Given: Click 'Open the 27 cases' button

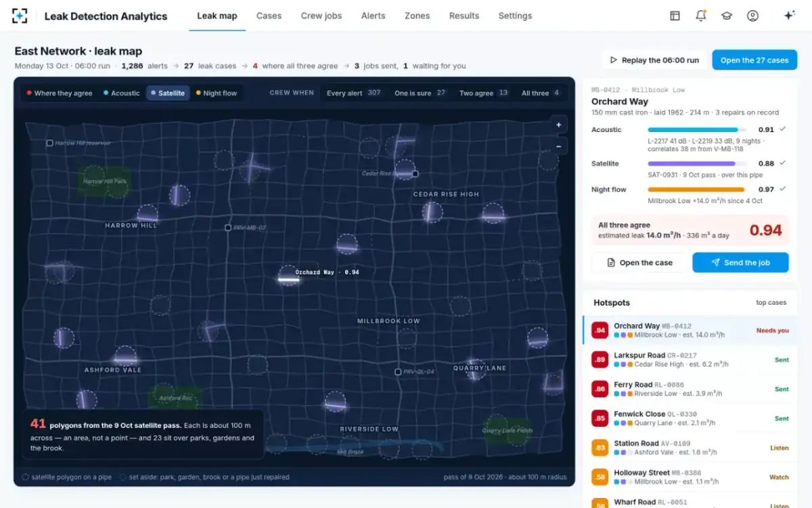Looking at the screenshot, I should click(754, 60).
